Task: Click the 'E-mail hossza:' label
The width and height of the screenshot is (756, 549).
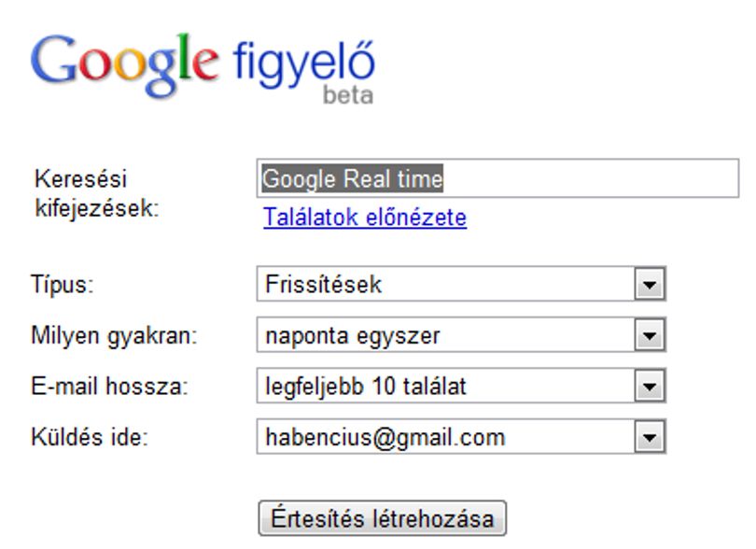Action: [109, 387]
